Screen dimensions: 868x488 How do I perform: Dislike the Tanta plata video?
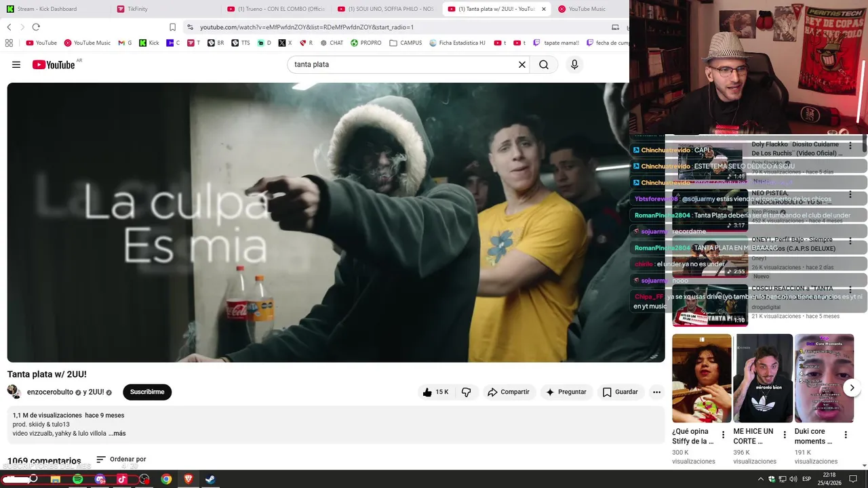(x=466, y=392)
